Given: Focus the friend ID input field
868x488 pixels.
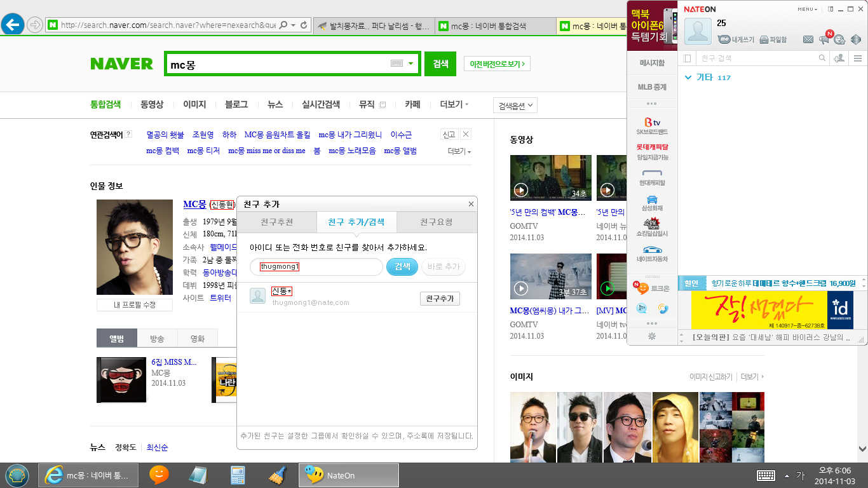Looking at the screenshot, I should (316, 267).
